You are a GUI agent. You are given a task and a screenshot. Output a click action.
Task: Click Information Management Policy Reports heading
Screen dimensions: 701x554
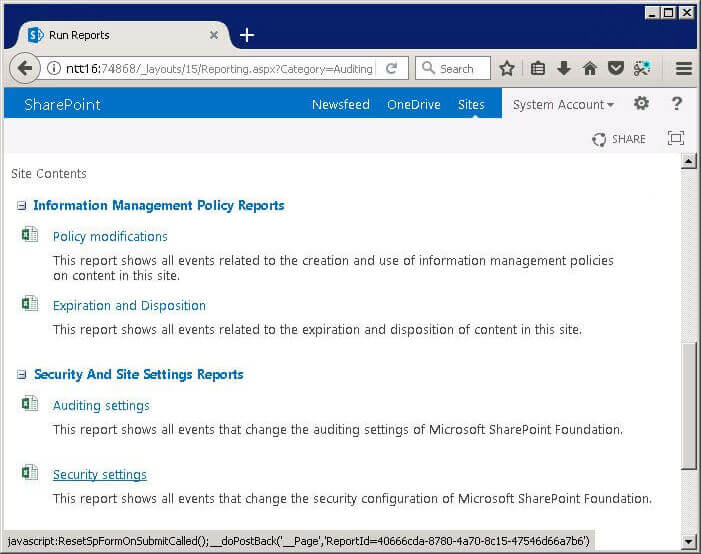[159, 205]
